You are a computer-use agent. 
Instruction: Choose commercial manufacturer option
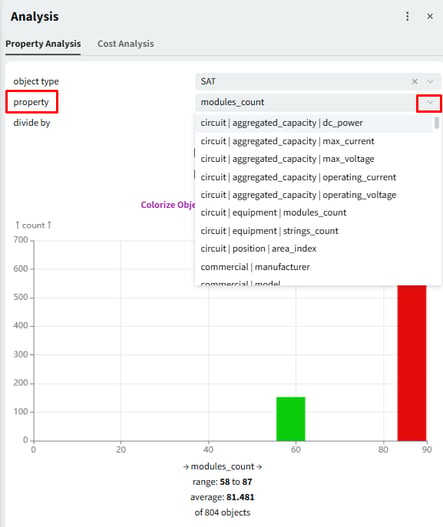pyautogui.click(x=313, y=267)
